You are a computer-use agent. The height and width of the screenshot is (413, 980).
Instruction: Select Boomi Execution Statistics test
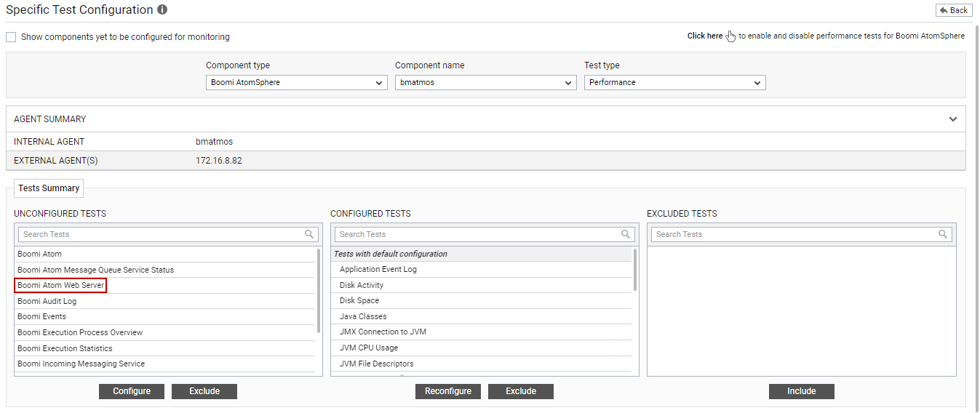click(165, 348)
